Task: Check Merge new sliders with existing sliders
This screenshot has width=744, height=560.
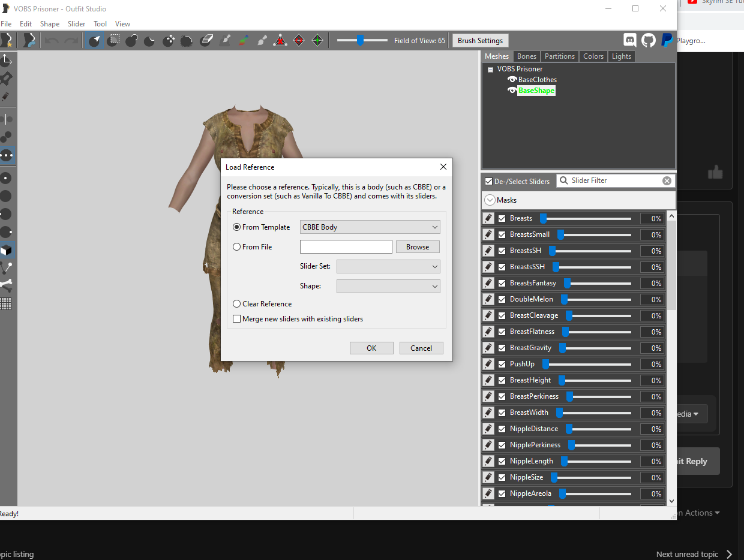Action: [x=237, y=319]
